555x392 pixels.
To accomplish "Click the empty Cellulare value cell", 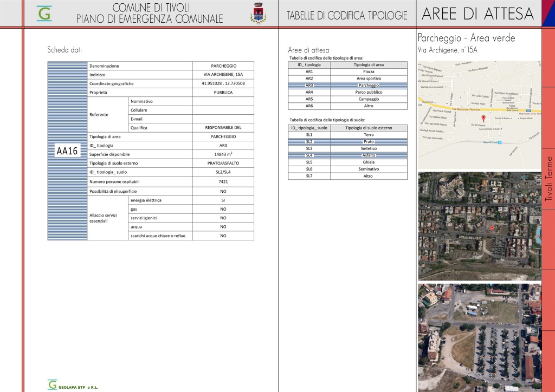I will point(223,110).
